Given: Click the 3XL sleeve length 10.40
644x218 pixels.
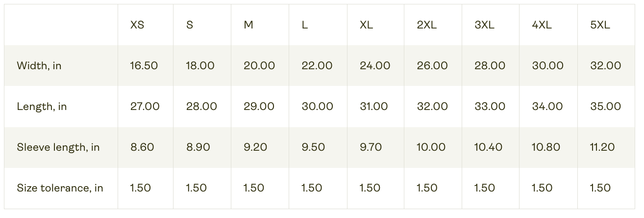Looking at the screenshot, I should coord(488,147).
